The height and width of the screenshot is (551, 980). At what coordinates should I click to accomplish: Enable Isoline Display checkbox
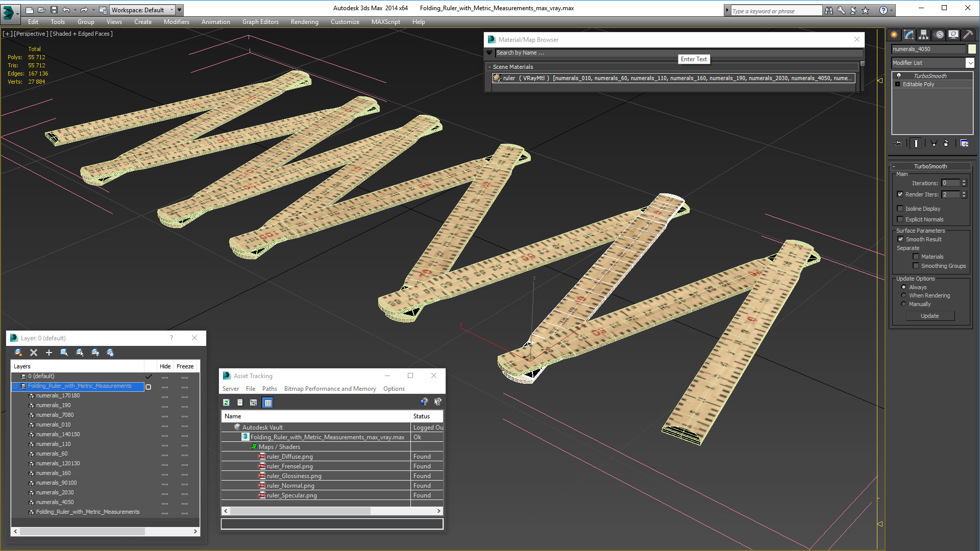[900, 209]
